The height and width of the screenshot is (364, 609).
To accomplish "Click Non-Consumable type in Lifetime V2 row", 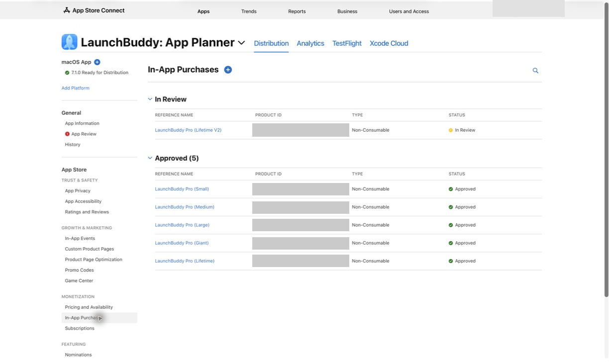I will [371, 130].
